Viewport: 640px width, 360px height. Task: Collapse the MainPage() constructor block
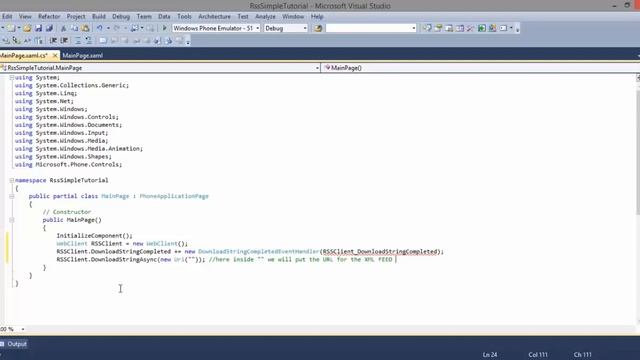pos(12,220)
